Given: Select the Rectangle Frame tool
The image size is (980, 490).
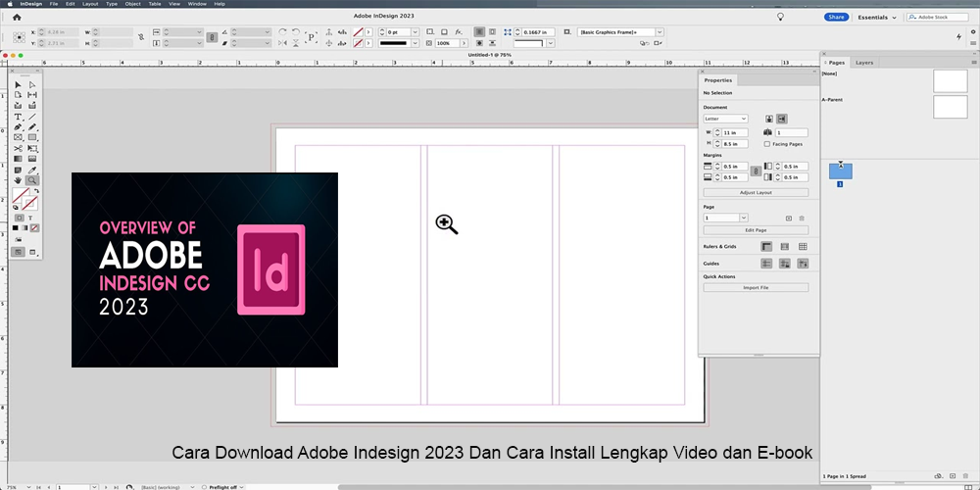Looking at the screenshot, I should point(18,137).
